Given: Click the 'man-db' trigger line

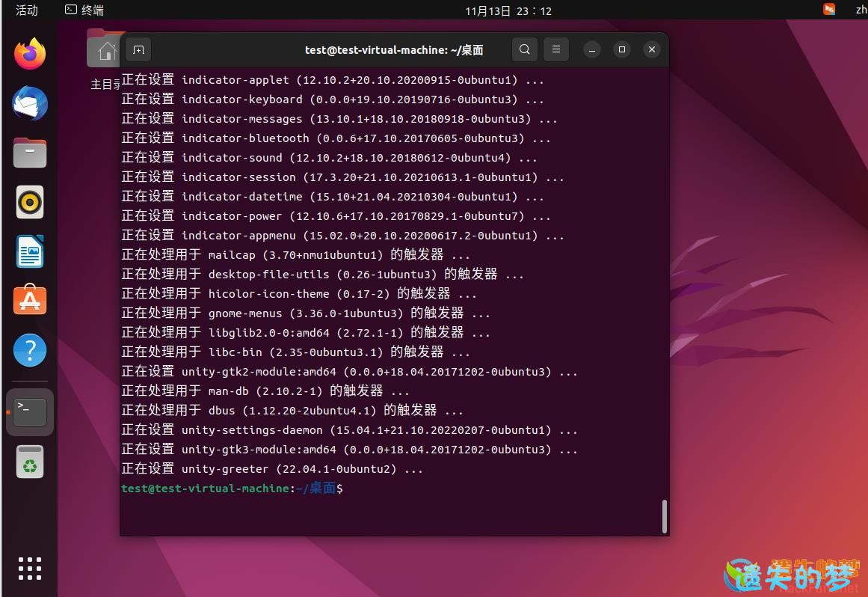Looking at the screenshot, I should pos(265,391).
